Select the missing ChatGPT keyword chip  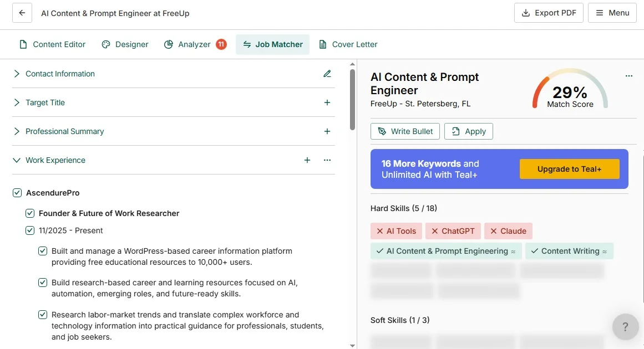click(453, 231)
